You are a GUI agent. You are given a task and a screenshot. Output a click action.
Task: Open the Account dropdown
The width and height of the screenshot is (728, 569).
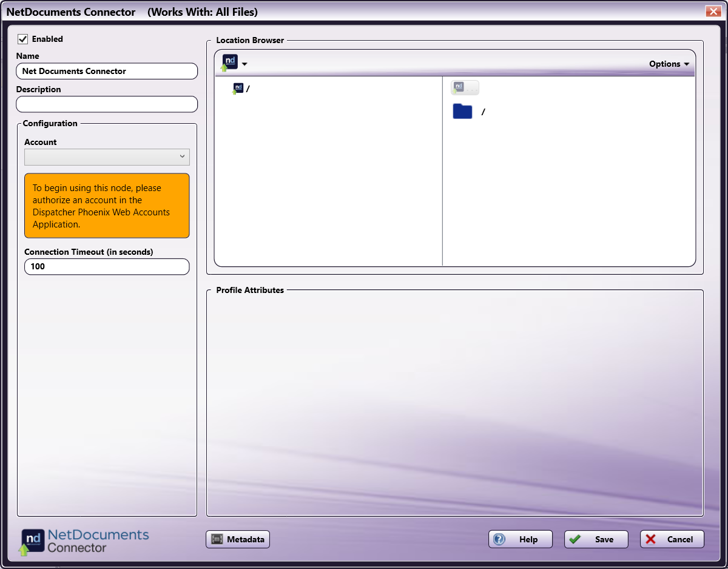click(107, 157)
